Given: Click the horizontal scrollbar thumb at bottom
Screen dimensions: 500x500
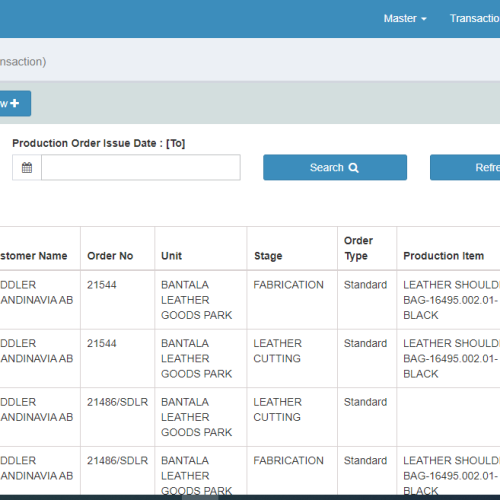Looking at the screenshot, I should (200, 497).
